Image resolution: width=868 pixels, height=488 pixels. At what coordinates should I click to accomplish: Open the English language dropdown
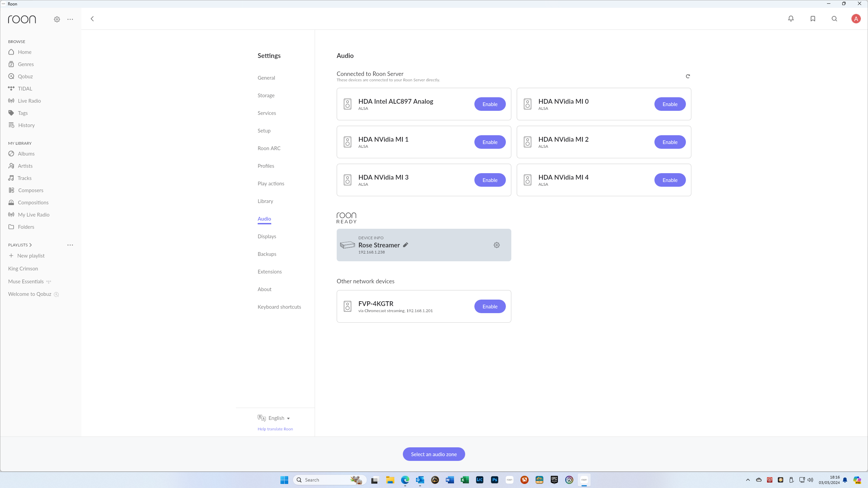click(274, 418)
